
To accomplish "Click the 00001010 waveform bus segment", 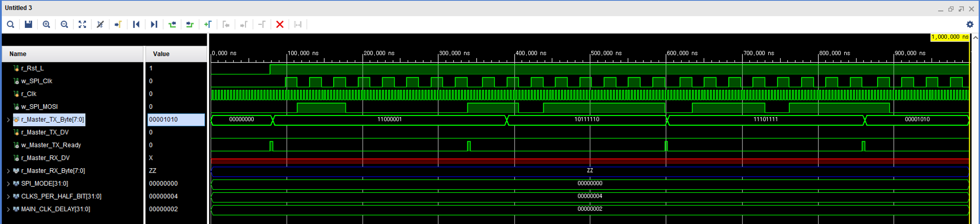I will [x=917, y=120].
